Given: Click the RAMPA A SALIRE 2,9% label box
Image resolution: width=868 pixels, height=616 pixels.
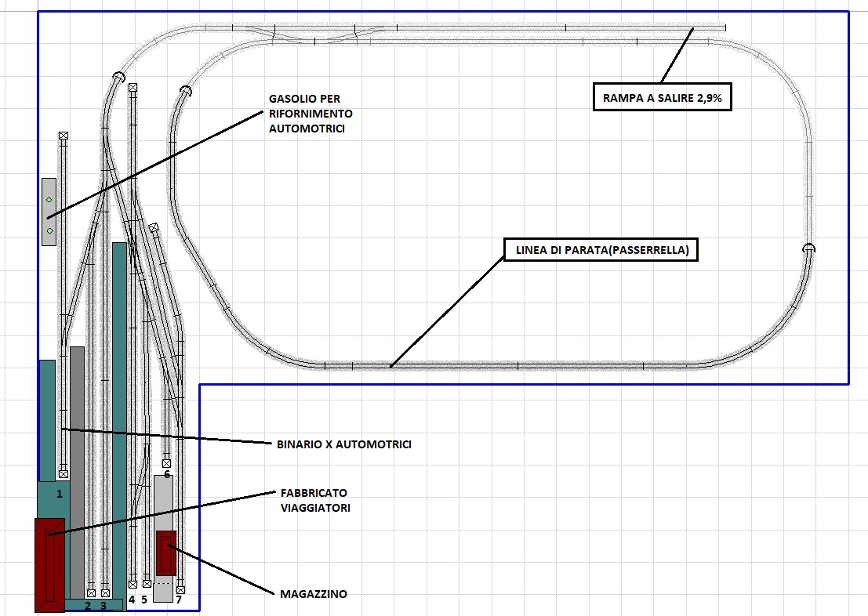Looking at the screenshot, I should [x=662, y=97].
